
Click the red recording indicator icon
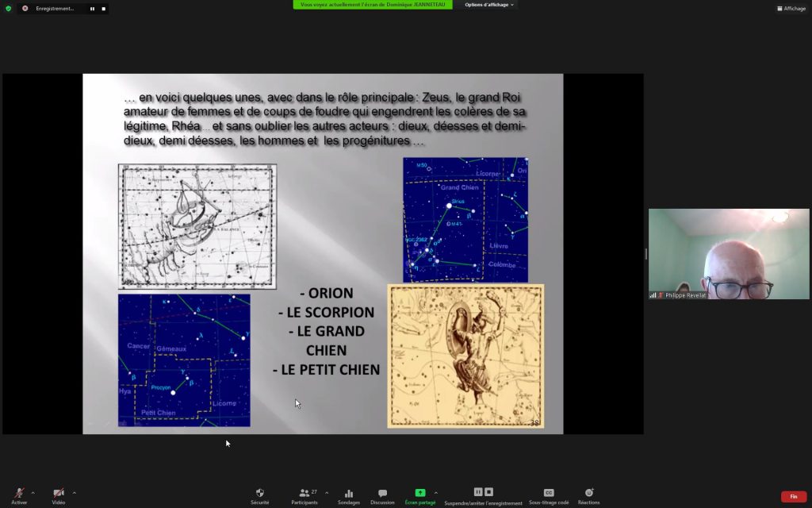25,8
